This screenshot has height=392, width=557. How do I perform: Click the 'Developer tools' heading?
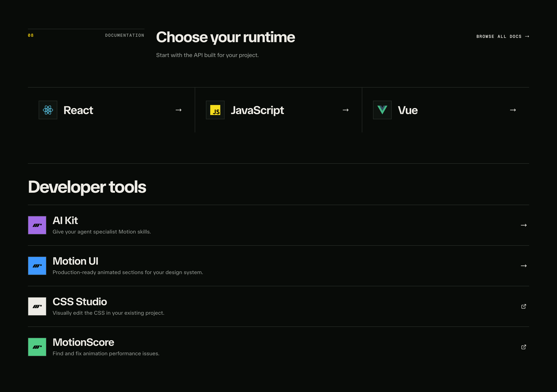click(x=87, y=187)
